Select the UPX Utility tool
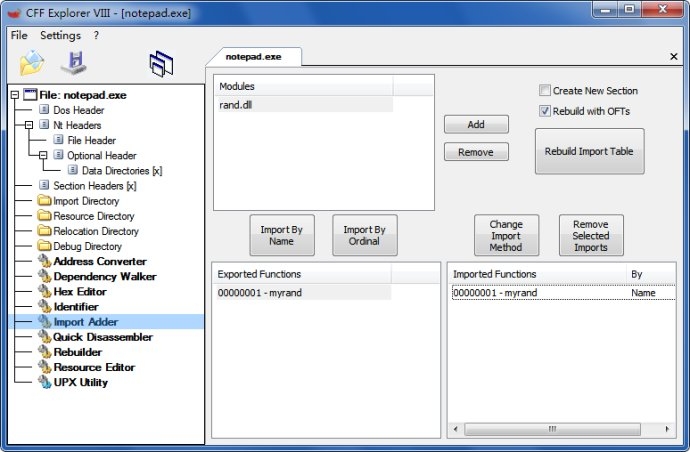 click(81, 382)
